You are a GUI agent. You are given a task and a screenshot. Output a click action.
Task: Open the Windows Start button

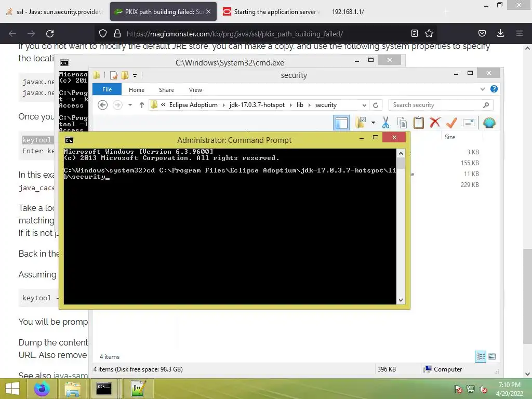pos(12,389)
